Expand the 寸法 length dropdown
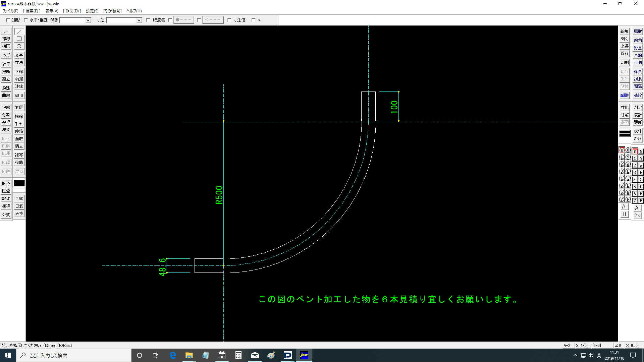 [x=139, y=20]
